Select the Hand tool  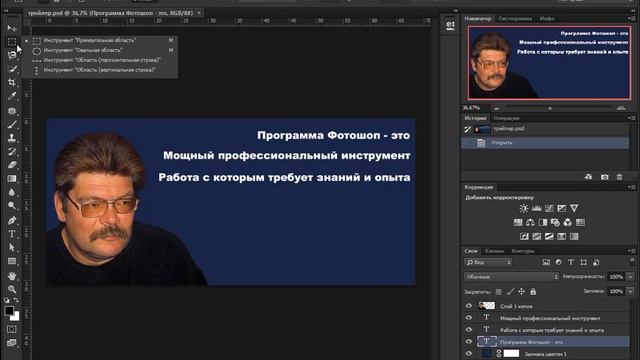coord(12,276)
